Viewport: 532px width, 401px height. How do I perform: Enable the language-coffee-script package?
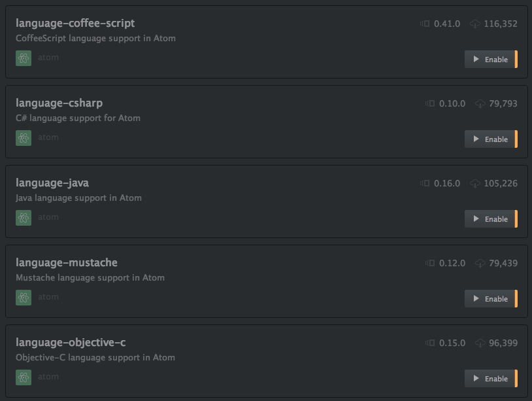(491, 60)
